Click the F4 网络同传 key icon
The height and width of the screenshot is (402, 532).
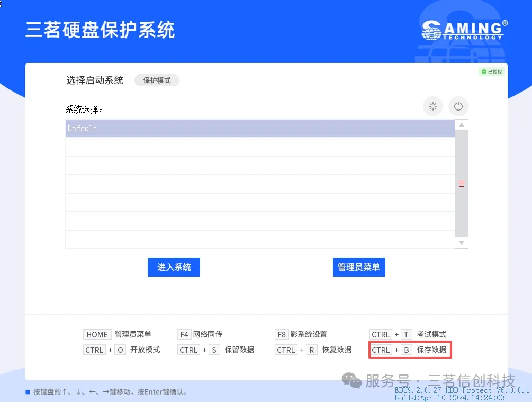click(x=184, y=334)
